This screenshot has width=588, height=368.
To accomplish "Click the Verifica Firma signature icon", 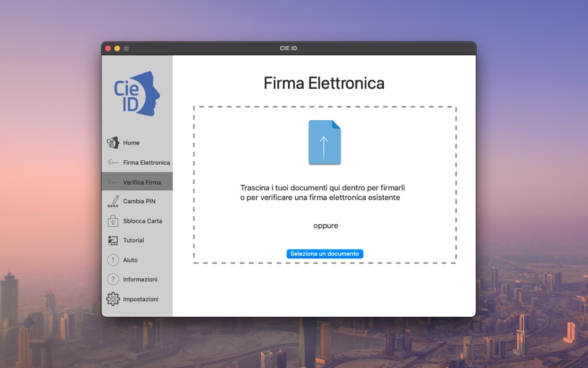I will (x=113, y=182).
